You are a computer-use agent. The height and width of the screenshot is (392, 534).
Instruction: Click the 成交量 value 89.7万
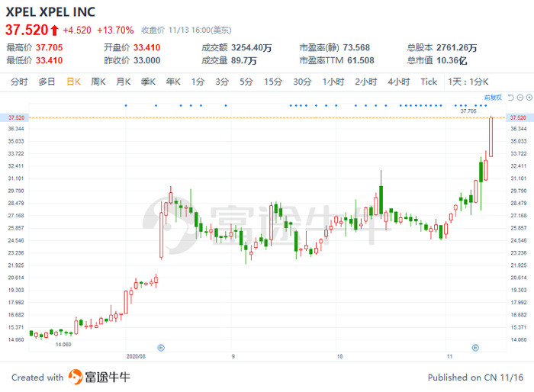(x=244, y=60)
